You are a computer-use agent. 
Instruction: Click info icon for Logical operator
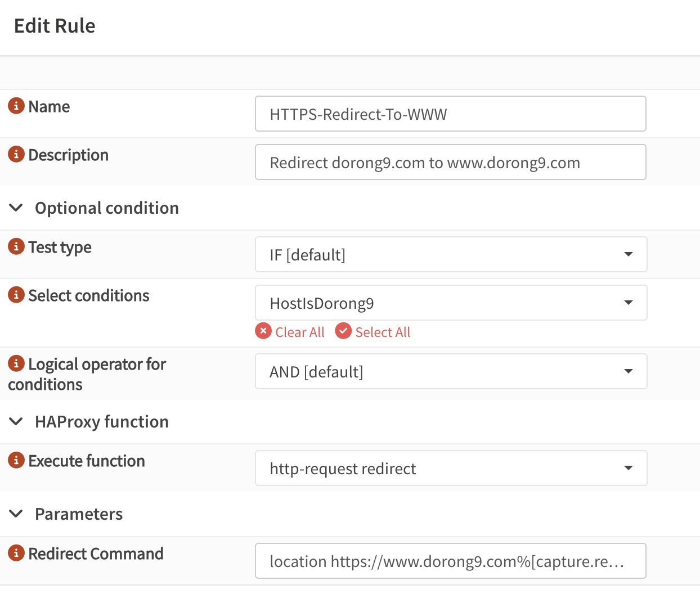pos(16,363)
